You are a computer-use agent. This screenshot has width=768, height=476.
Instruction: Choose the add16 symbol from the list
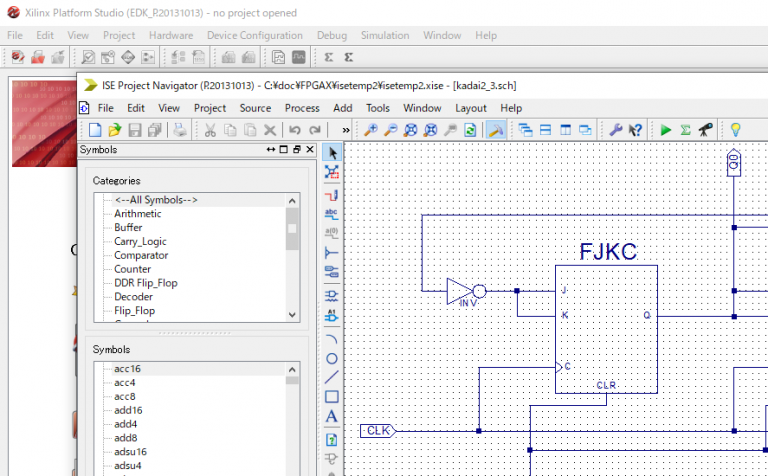pyautogui.click(x=128, y=410)
